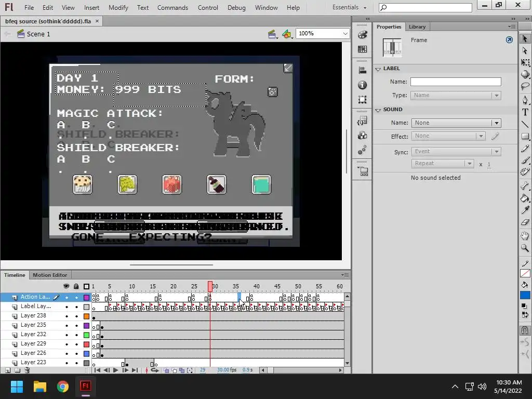Open the Commands menu
The image size is (532, 399).
point(172,7)
